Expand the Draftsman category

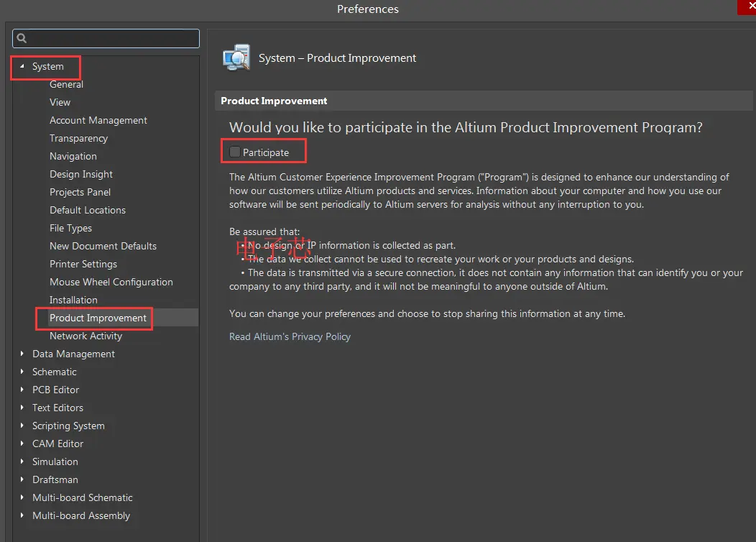point(22,479)
